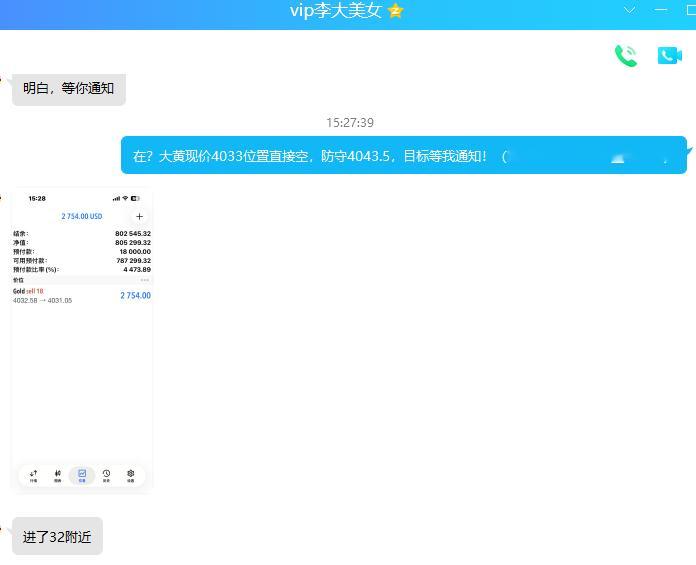696x565 pixels.
Task: Select the message "明白，等你通知"
Action: pos(69,89)
